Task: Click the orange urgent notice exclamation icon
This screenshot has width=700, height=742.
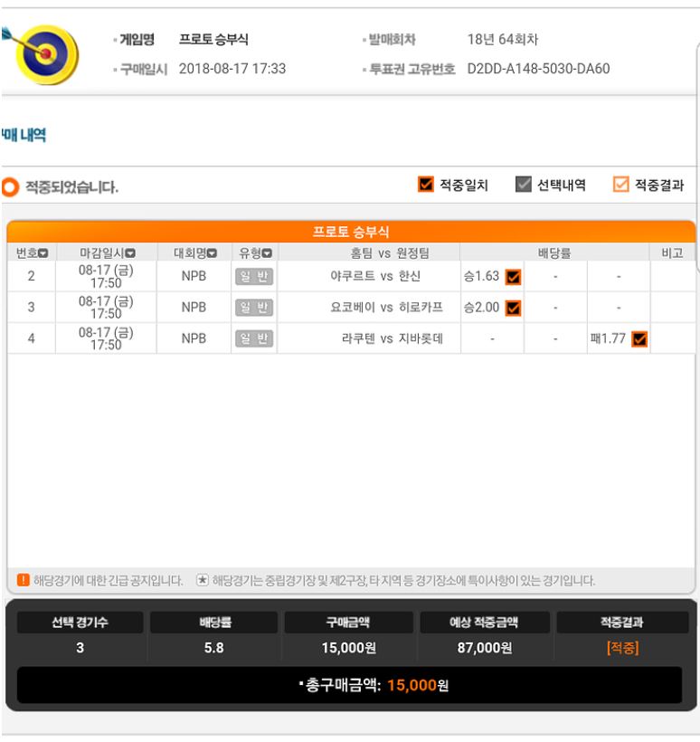Action: [24, 580]
